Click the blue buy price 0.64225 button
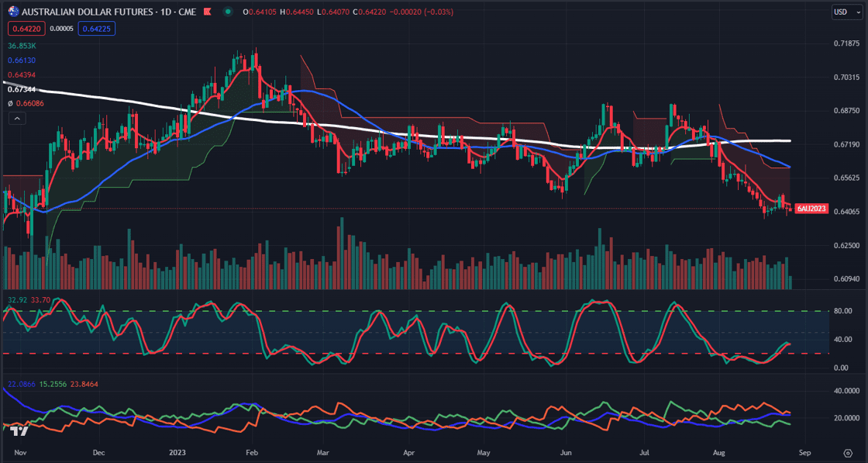868x463 pixels. point(96,28)
